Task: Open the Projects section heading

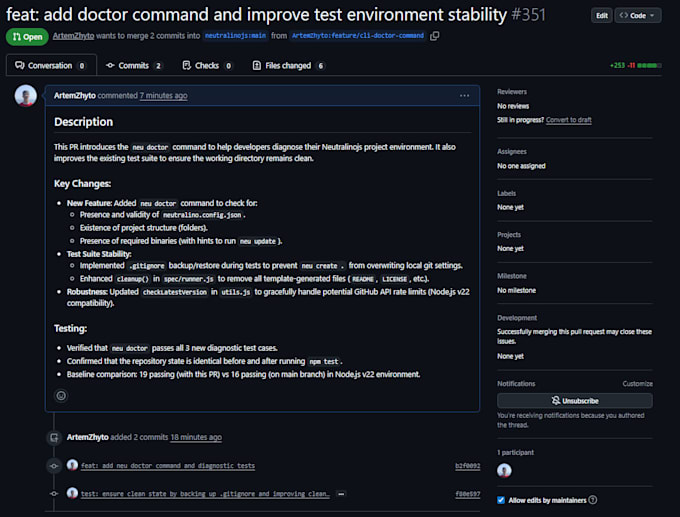Action: 509,235
